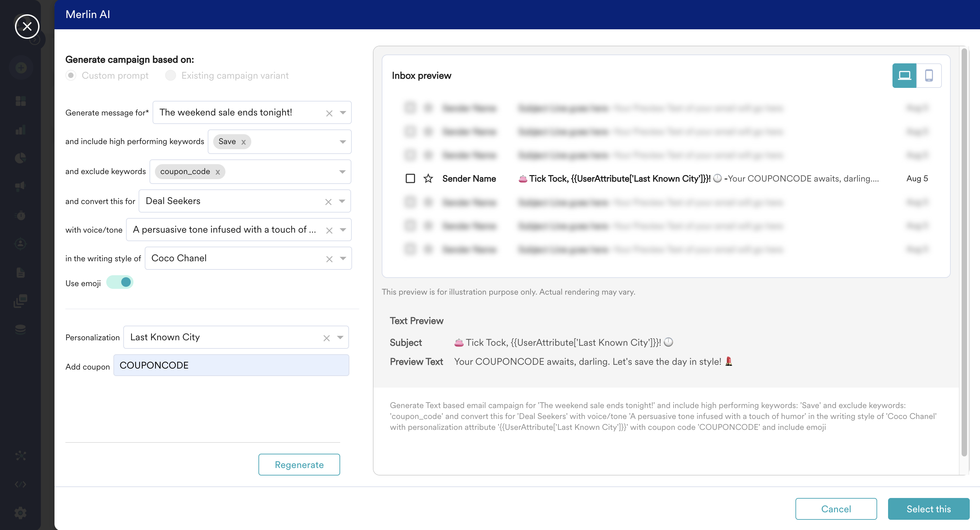Expand the Generate message for dropdown
This screenshot has width=980, height=530.
click(x=343, y=113)
